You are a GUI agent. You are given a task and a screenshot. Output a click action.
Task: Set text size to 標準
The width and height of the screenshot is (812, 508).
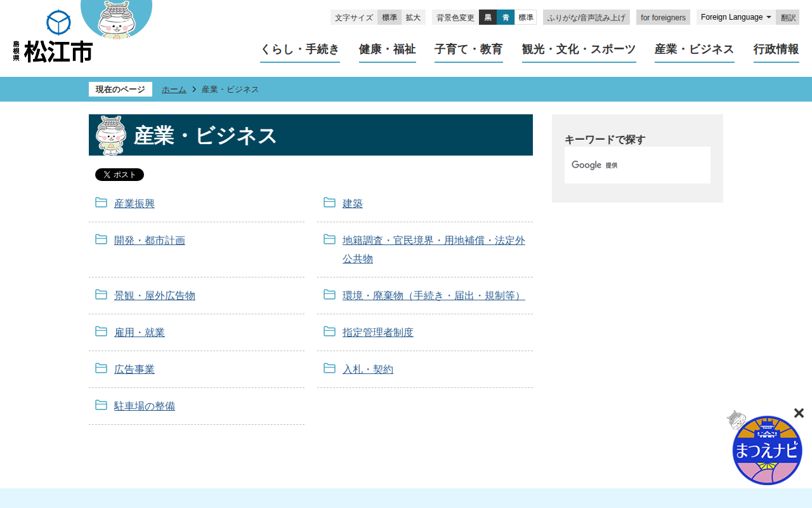point(390,17)
